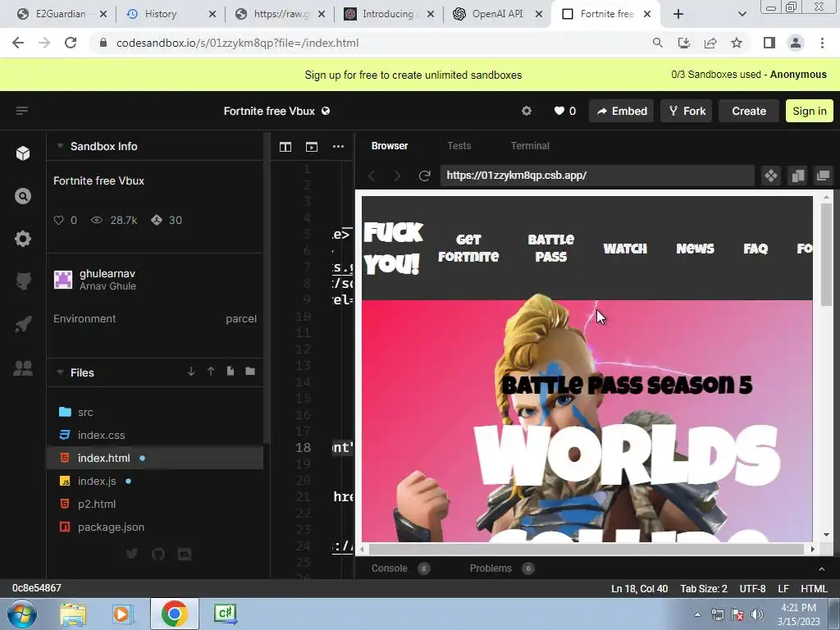
Task: Refresh the sandbox preview browser
Action: point(424,176)
